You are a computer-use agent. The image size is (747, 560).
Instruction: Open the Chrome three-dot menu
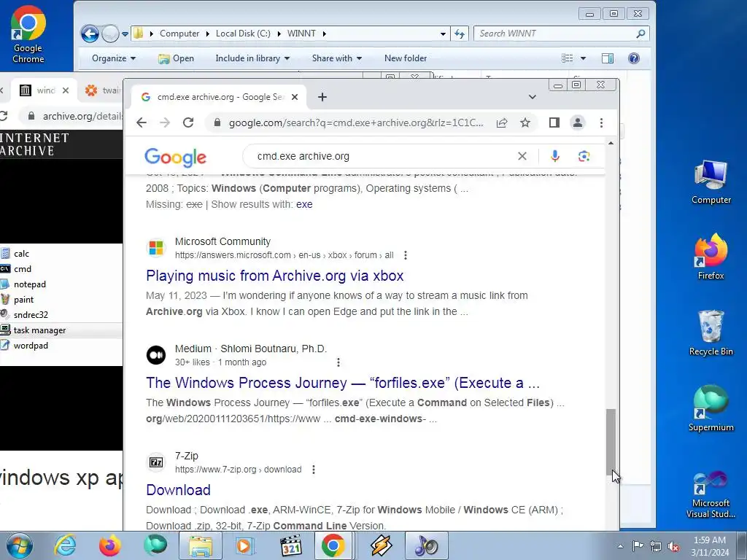601,122
